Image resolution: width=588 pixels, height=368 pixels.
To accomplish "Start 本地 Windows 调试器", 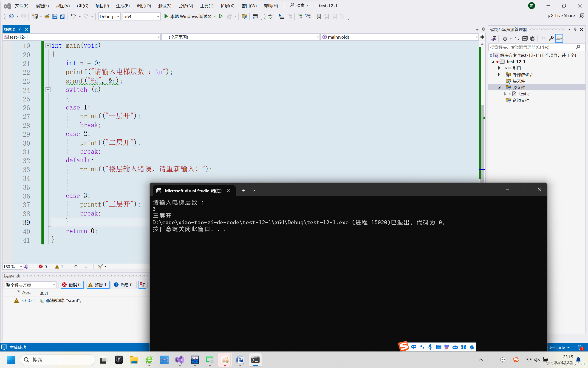I will (188, 16).
